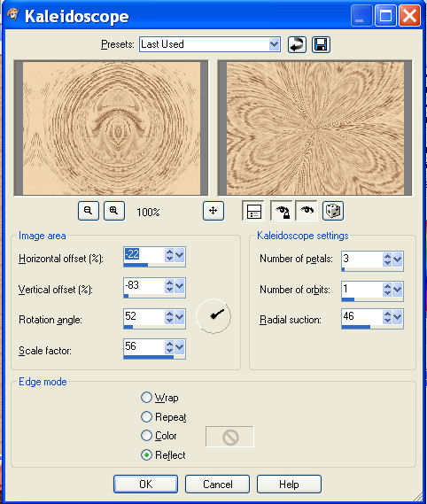Image resolution: width=427 pixels, height=504 pixels.
Task: Click the Scale factor input field
Action: [144, 347]
